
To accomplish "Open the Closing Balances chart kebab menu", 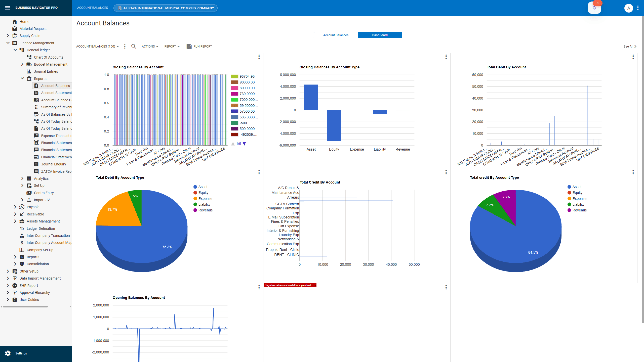I will tap(259, 57).
